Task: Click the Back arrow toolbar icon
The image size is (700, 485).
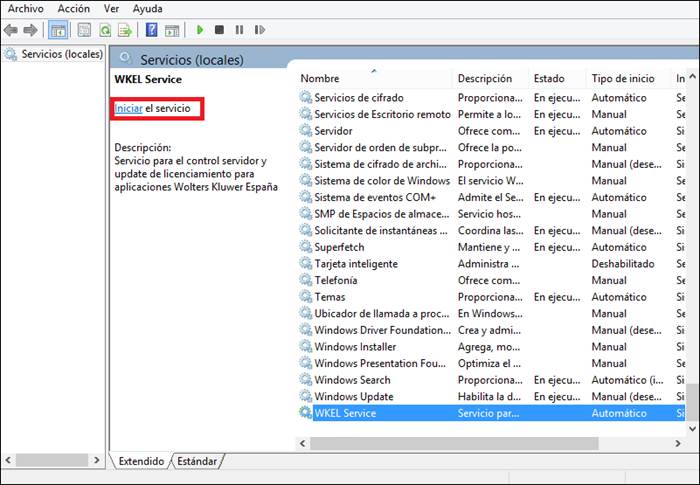Action: pos(11,30)
